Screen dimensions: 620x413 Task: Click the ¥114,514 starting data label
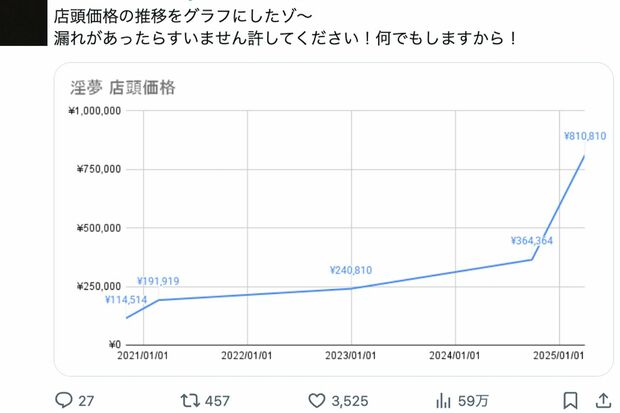[125, 300]
